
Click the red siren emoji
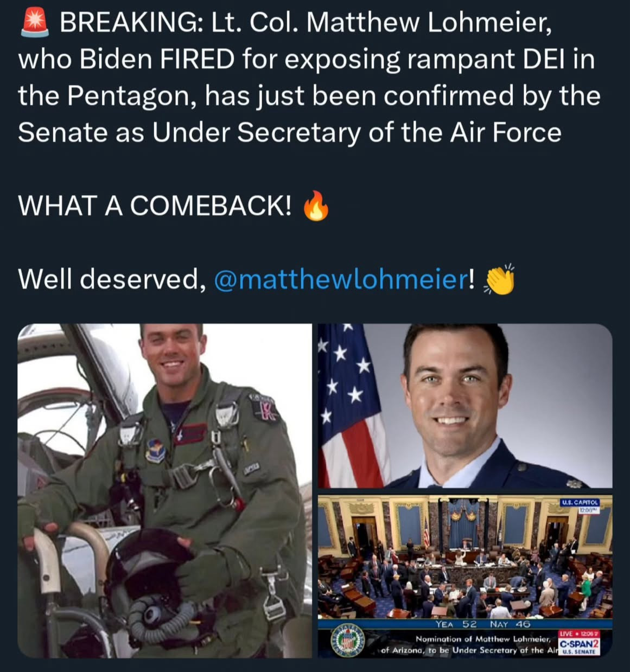point(34,24)
